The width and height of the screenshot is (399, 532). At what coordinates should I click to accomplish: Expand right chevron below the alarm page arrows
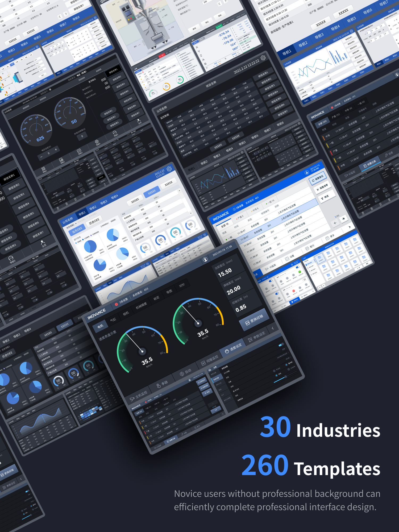[x=350, y=227]
